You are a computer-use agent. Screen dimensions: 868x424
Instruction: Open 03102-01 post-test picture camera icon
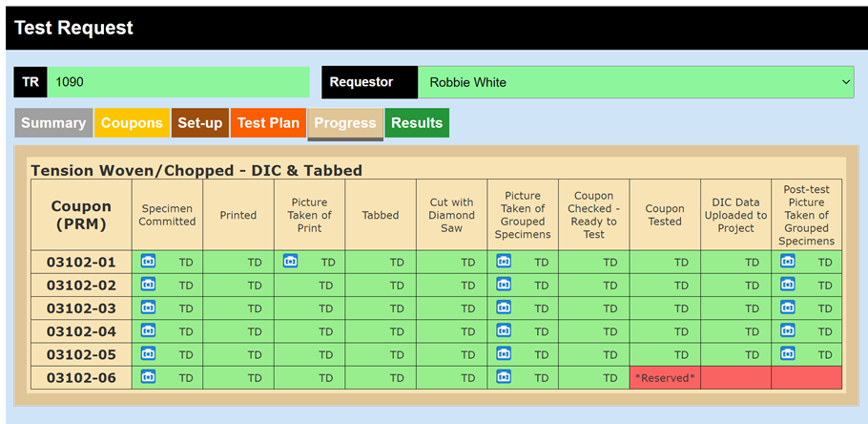[x=788, y=261]
